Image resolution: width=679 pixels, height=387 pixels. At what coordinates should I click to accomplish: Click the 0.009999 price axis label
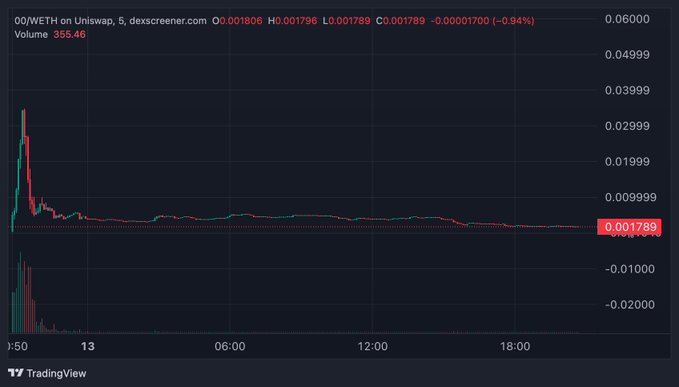pos(630,197)
